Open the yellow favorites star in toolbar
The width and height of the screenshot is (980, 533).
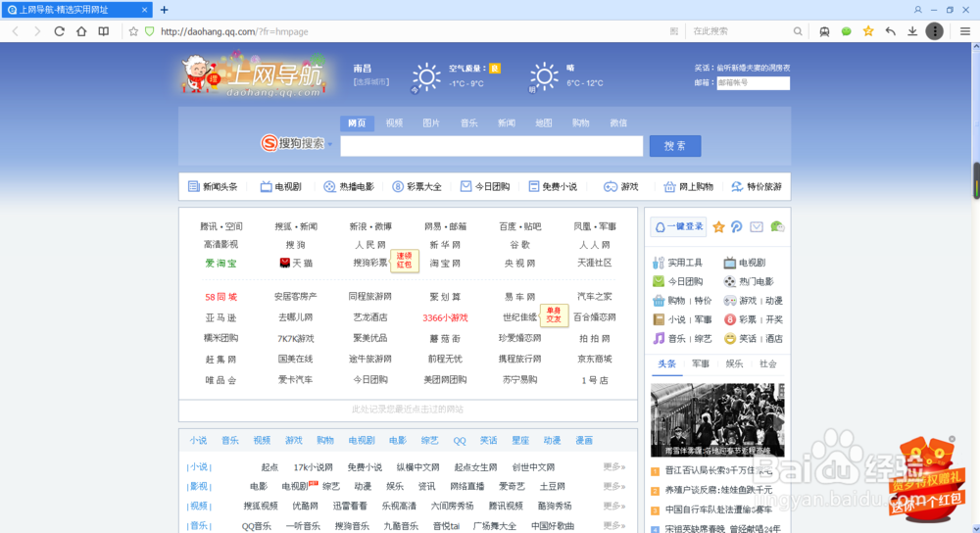click(x=868, y=31)
